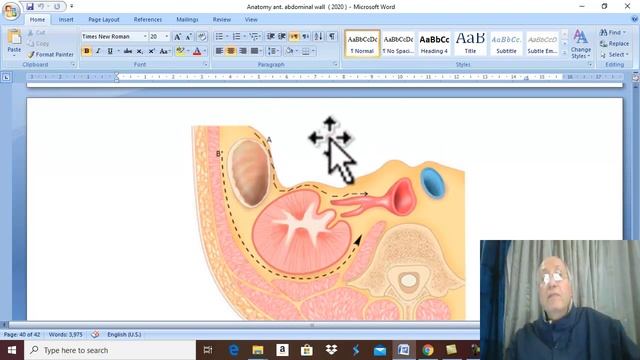Apply the No Spacing style
The width and height of the screenshot is (640, 360).
pyautogui.click(x=398, y=43)
